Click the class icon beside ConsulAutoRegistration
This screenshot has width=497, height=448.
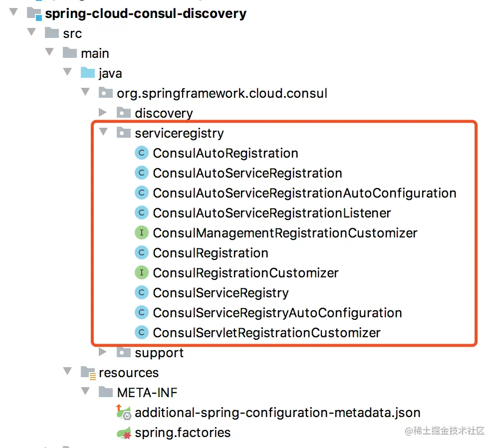click(x=142, y=153)
